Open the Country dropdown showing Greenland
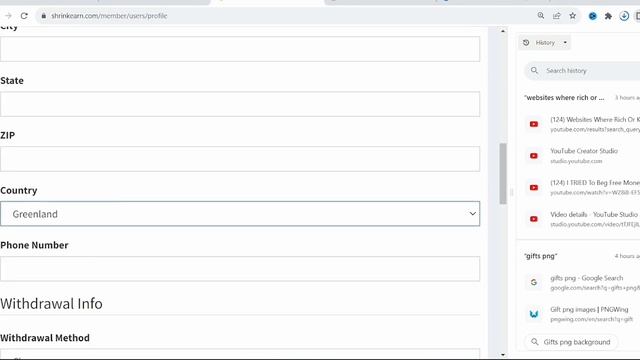640x360 pixels. click(x=240, y=213)
